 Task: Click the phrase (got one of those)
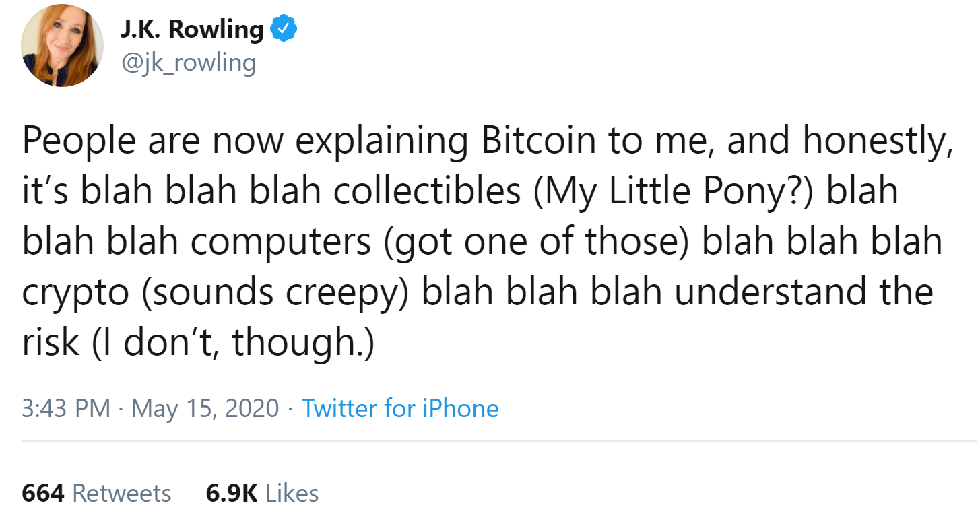tap(537, 242)
